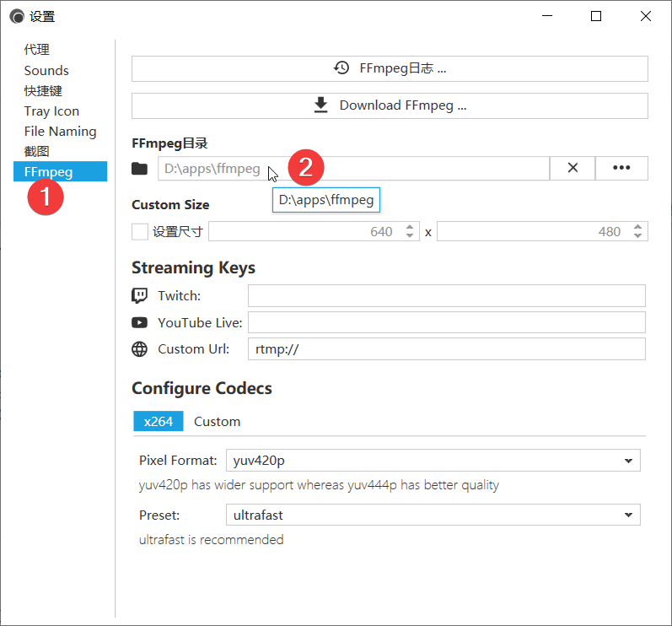Enable the custom size checkbox
The image size is (672, 626).
tap(140, 231)
